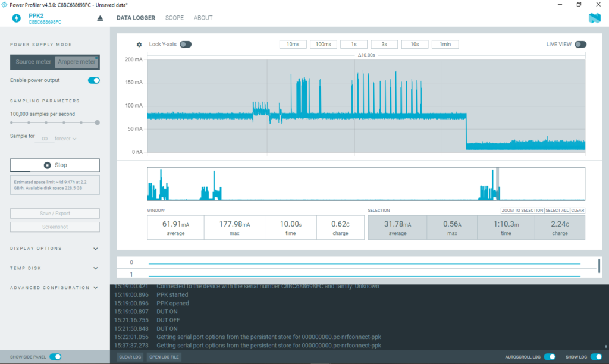
Task: Switch to the Scope tab
Action: [x=174, y=18]
